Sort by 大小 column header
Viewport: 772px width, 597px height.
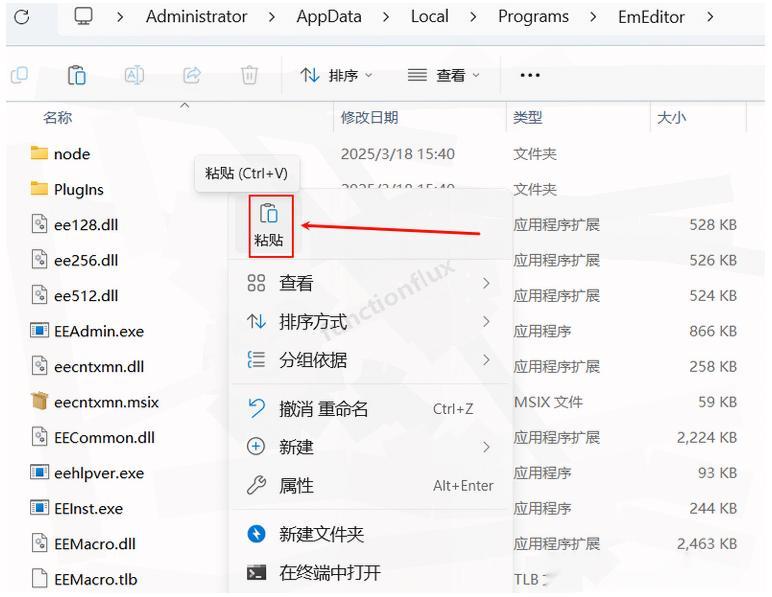[671, 118]
